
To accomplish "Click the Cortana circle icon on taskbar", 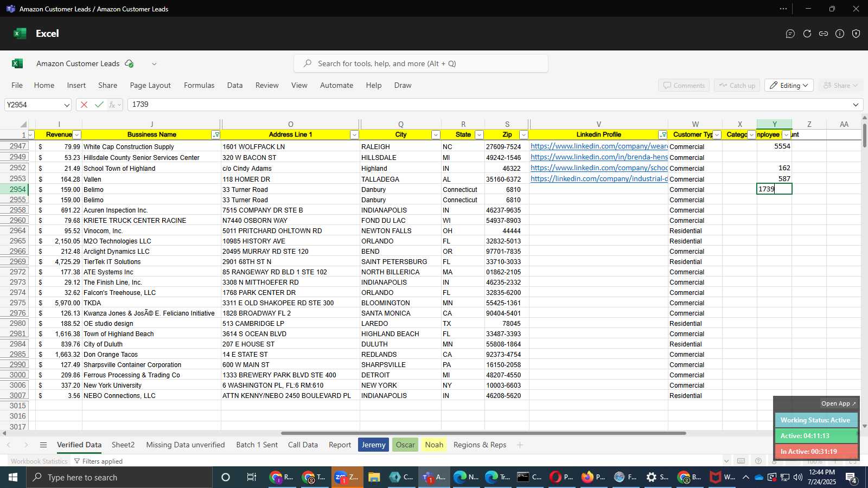I will pos(226,477).
